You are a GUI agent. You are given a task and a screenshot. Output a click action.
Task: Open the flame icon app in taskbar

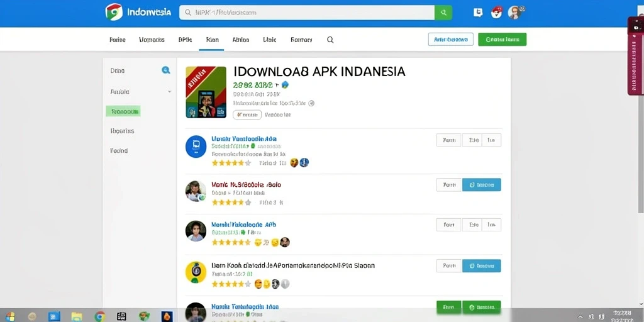pyautogui.click(x=167, y=316)
